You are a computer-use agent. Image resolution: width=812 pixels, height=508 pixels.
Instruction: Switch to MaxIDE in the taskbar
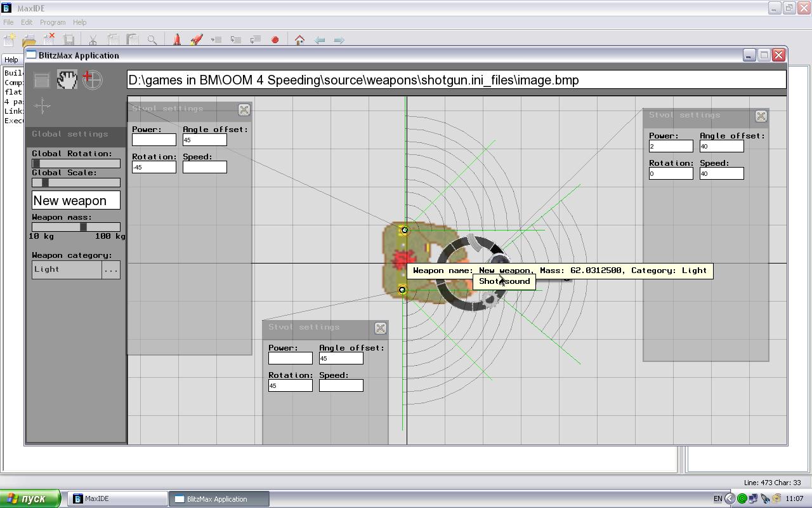point(117,498)
